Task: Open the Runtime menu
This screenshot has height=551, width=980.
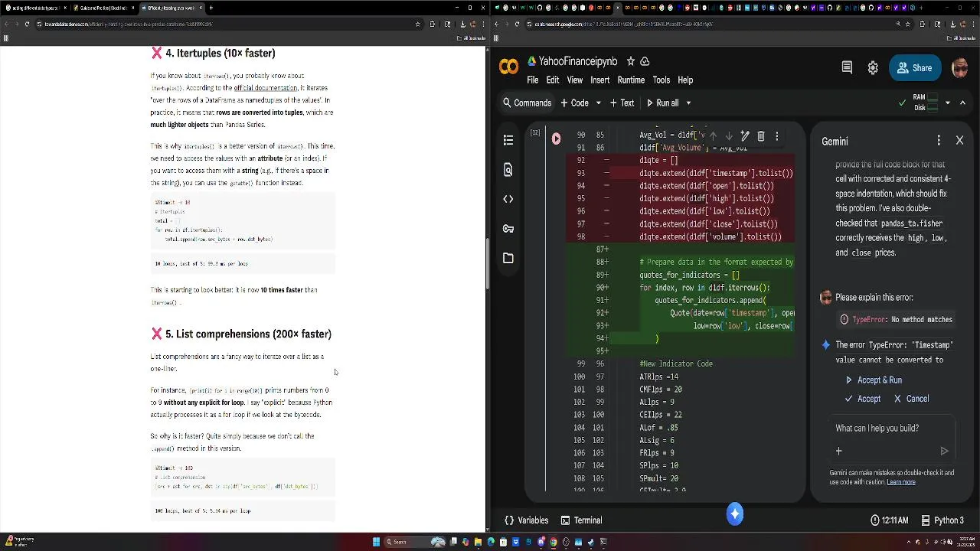Action: (x=631, y=80)
